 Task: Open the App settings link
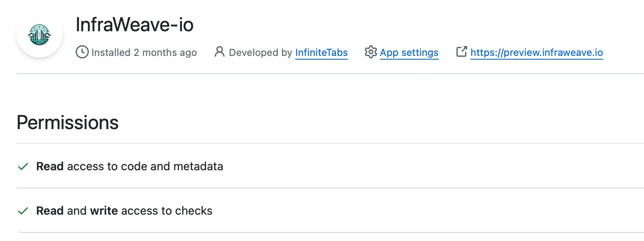click(x=409, y=53)
